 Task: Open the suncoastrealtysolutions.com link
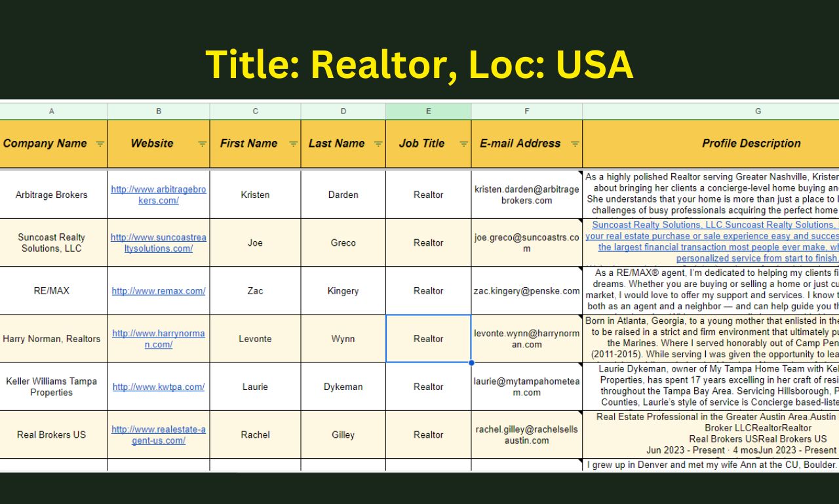158,242
